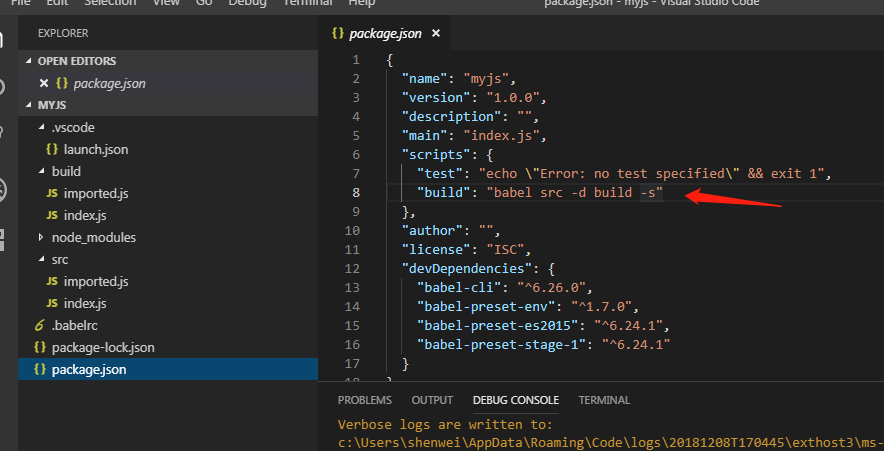Open the Extensions view in activity bar
The height and width of the screenshot is (451, 884).
(x=2, y=240)
